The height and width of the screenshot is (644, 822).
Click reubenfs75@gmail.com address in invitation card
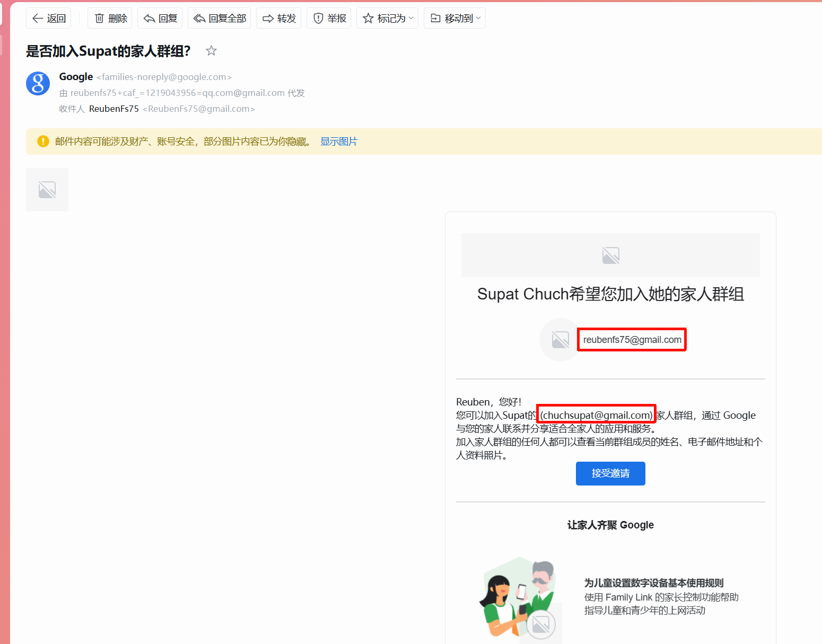tap(632, 340)
